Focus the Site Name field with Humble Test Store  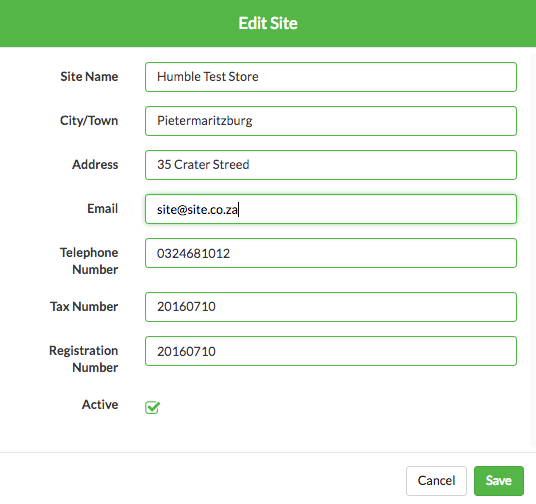331,77
